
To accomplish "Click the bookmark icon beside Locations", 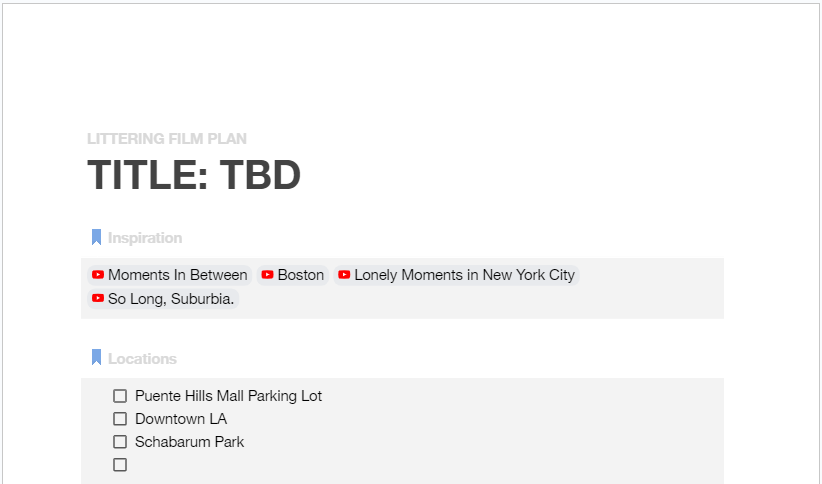I will [x=96, y=358].
